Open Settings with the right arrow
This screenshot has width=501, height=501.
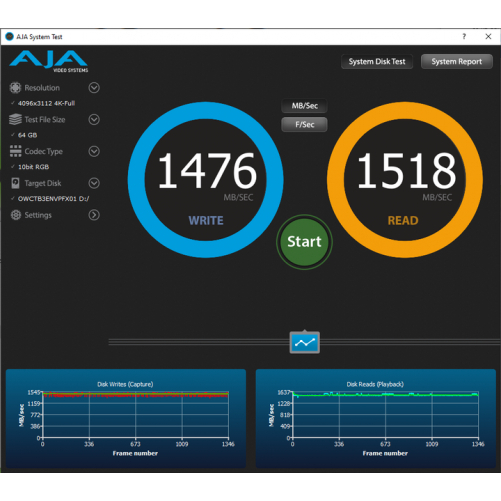[94, 215]
